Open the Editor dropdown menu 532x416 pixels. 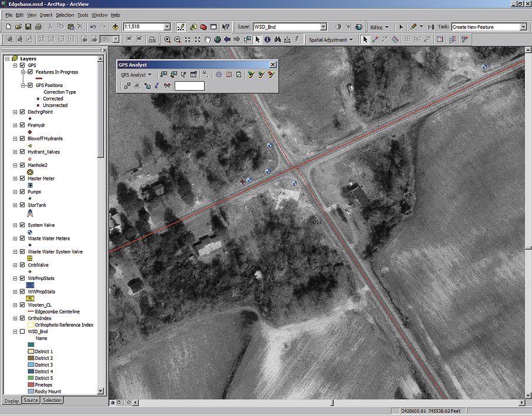pyautogui.click(x=379, y=27)
